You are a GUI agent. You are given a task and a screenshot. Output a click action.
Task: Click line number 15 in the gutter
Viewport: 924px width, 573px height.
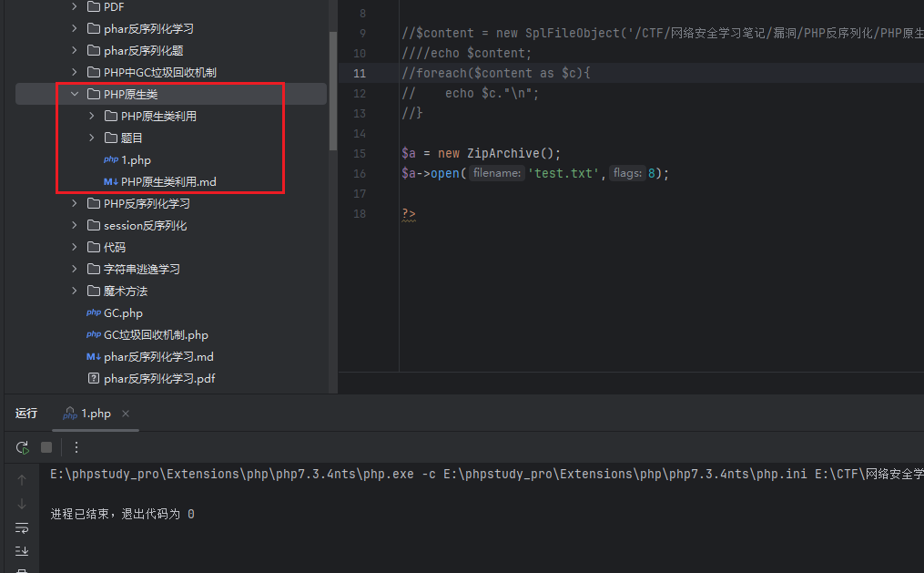click(360, 153)
